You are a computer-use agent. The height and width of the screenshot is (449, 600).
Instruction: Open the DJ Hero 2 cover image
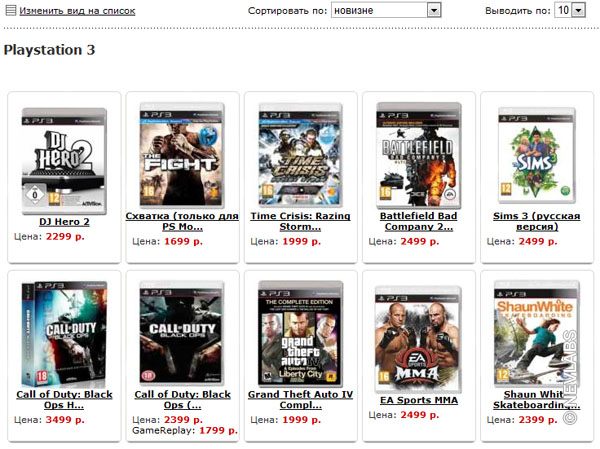coord(64,161)
